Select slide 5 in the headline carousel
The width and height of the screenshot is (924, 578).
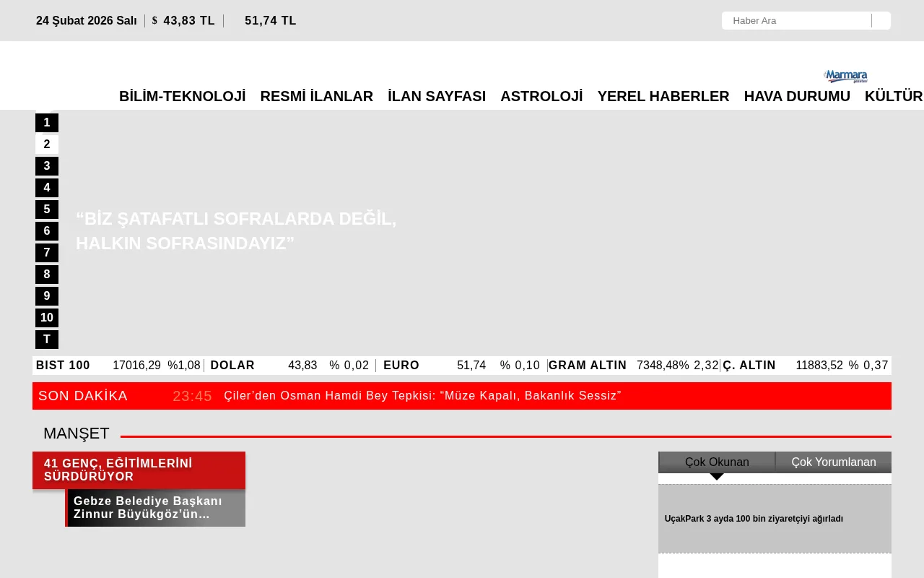pyautogui.click(x=47, y=210)
